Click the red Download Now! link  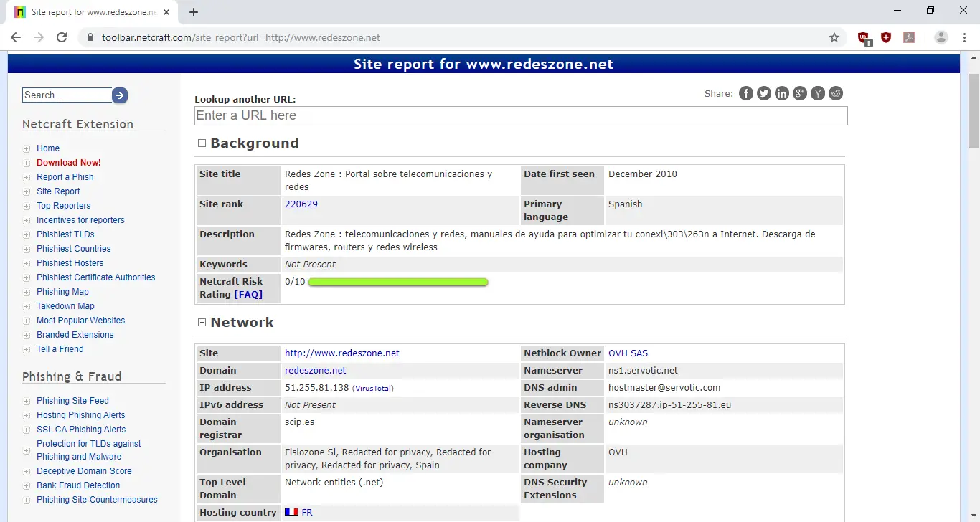(x=69, y=163)
